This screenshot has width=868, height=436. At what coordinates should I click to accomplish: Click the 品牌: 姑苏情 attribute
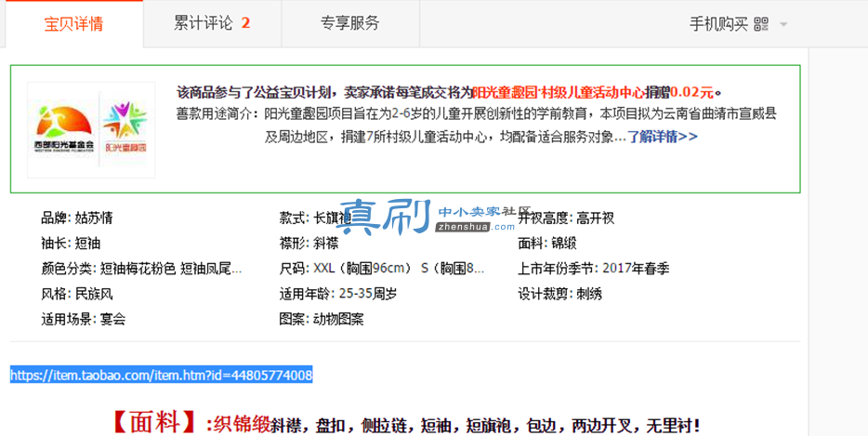pyautogui.click(x=77, y=218)
